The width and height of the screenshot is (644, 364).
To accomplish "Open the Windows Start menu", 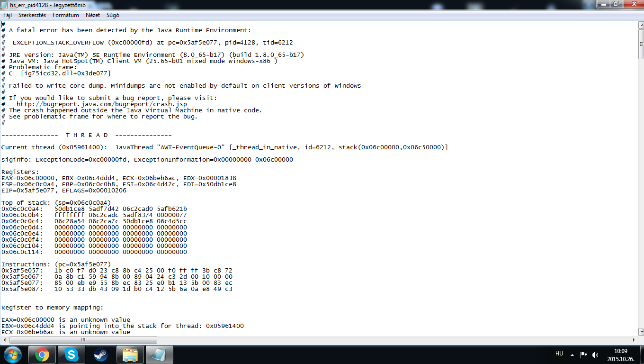I will [12, 355].
